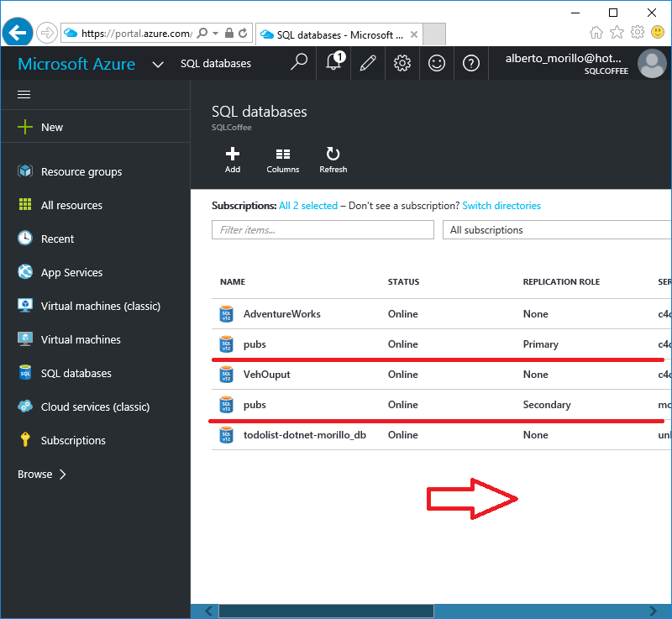Click the Microsoft Azure logo text
Screen dimensions: 672x619
point(76,64)
